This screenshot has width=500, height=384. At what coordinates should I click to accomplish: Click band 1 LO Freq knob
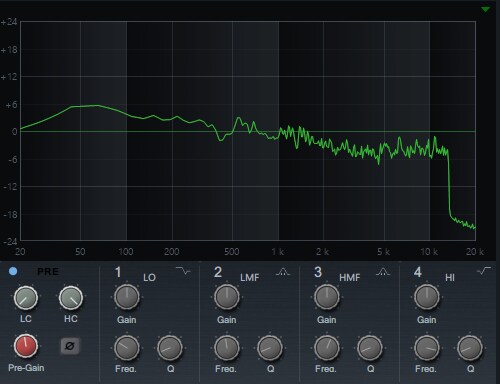pyautogui.click(x=127, y=348)
